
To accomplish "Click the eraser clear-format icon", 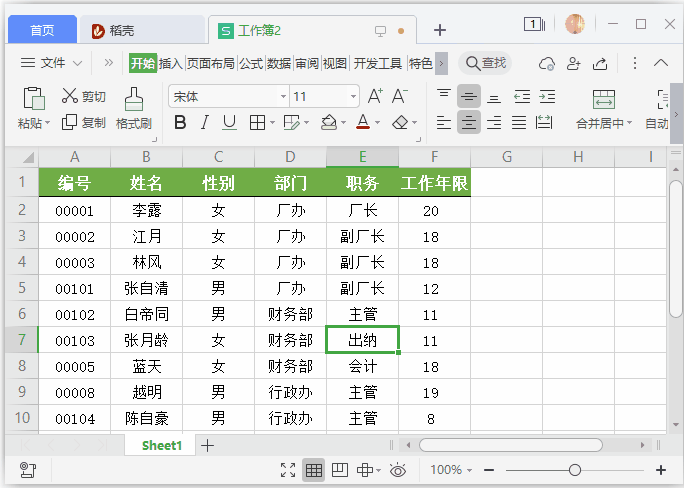I will click(400, 123).
